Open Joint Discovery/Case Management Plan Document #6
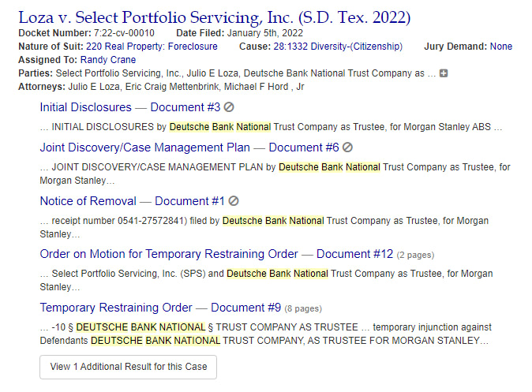Screen dimensions: 532x392 pyautogui.click(x=189, y=147)
